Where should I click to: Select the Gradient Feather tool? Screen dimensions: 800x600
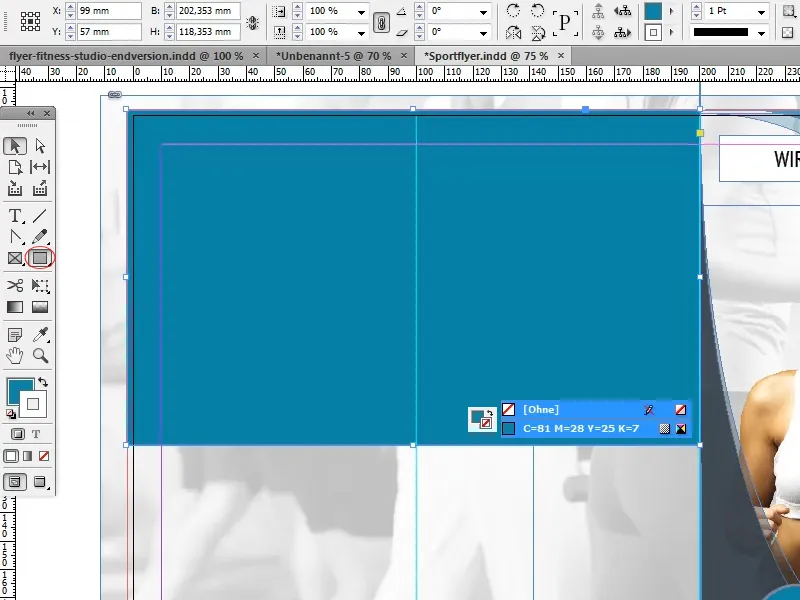pyautogui.click(x=40, y=307)
